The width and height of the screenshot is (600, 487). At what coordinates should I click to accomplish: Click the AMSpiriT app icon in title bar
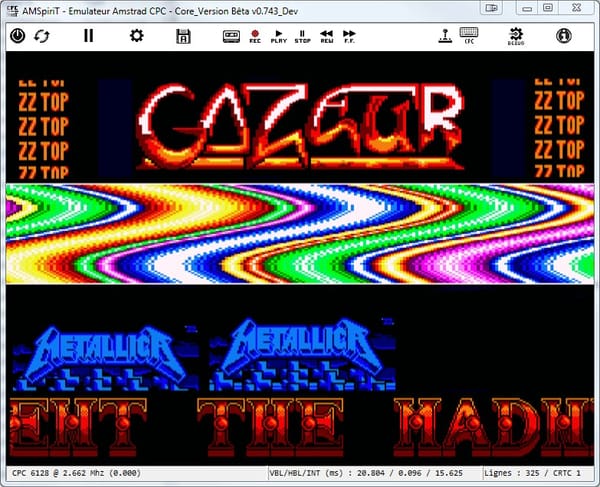[x=13, y=10]
